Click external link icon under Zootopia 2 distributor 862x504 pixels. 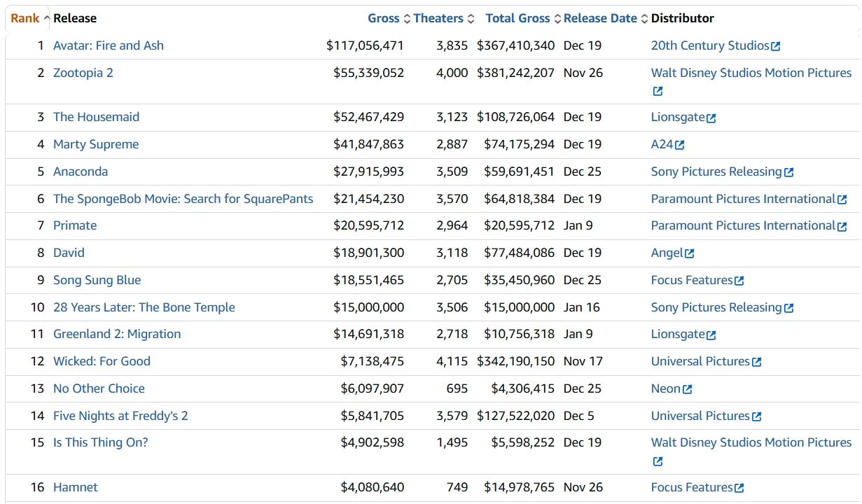point(658,91)
